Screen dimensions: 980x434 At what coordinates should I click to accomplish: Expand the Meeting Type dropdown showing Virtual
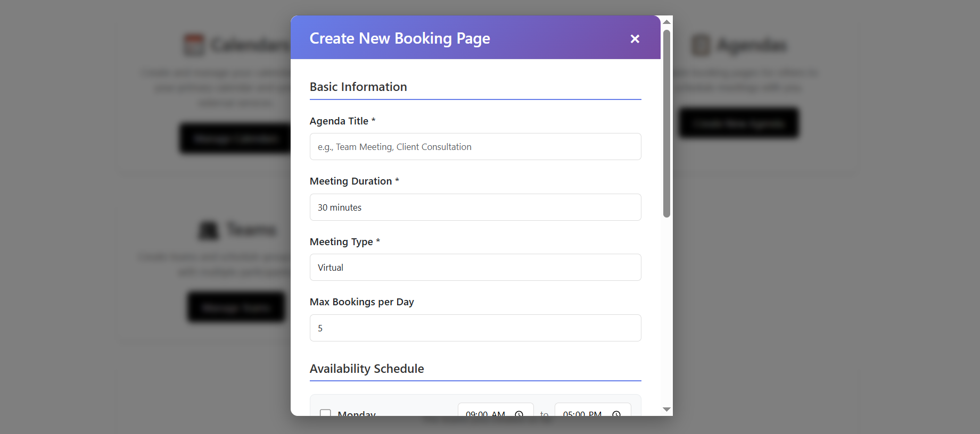[475, 268]
